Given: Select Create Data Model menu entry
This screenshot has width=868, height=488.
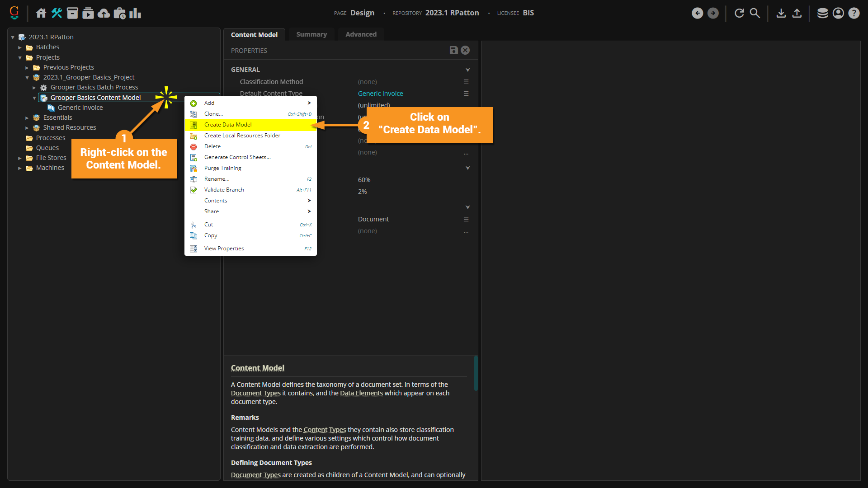Looking at the screenshot, I should (228, 125).
